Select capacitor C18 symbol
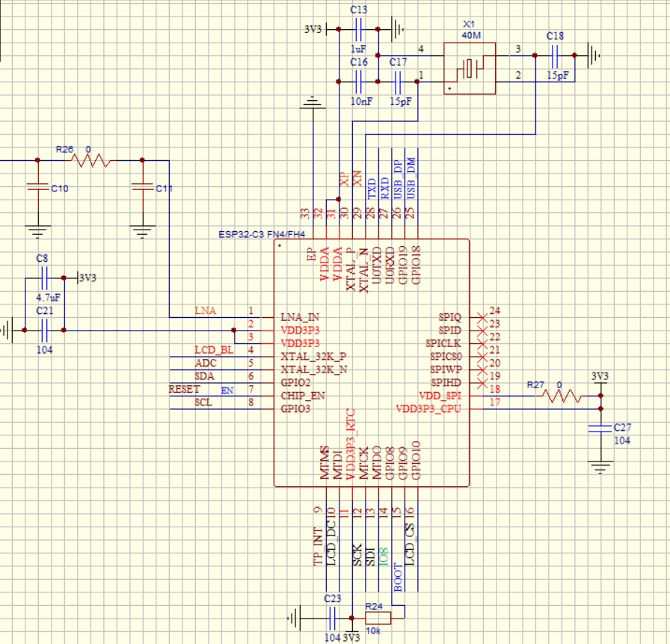 [555, 55]
